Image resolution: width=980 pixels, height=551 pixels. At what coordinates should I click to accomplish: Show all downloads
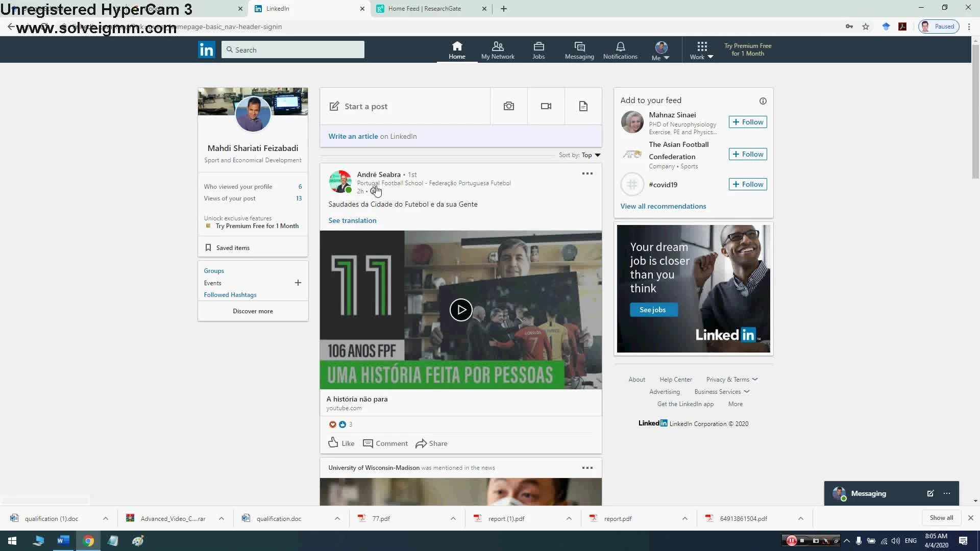[941, 518]
